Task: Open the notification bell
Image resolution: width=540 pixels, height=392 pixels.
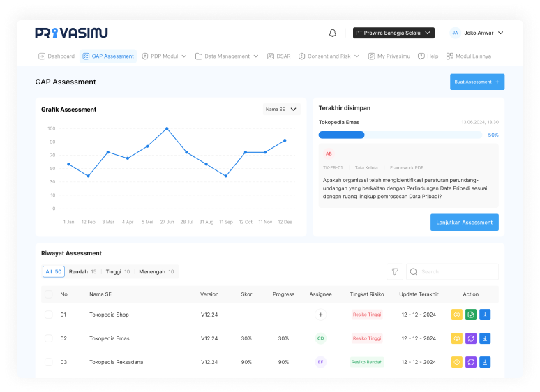Action: pos(332,33)
